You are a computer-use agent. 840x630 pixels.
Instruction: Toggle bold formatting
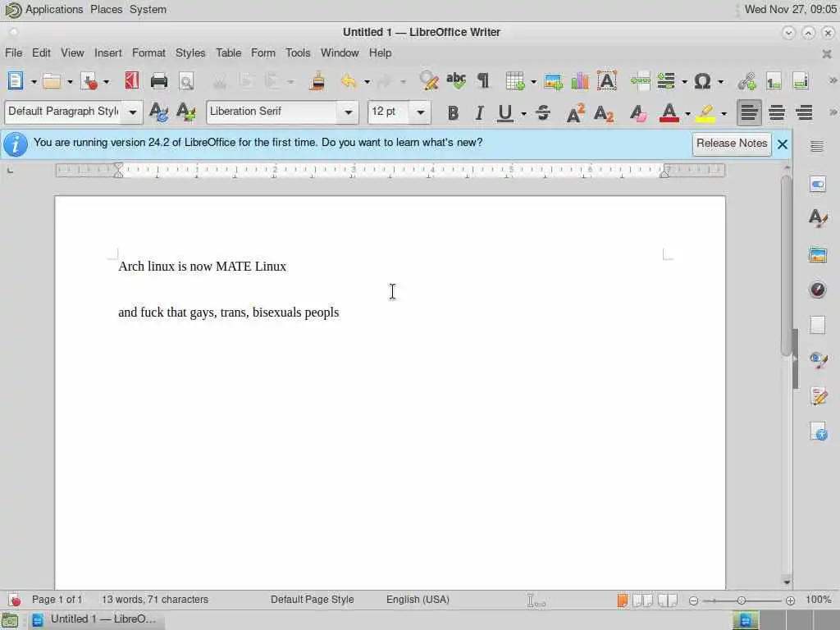coord(453,112)
